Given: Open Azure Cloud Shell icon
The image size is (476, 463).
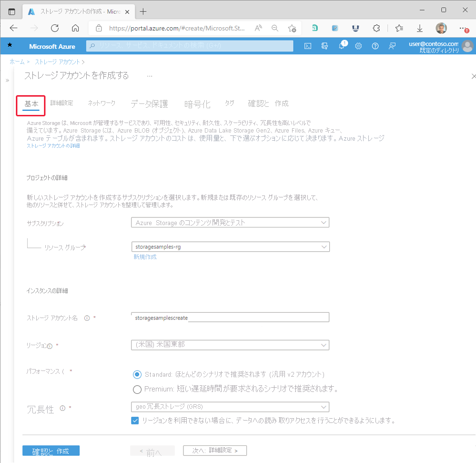Looking at the screenshot, I should [308, 46].
